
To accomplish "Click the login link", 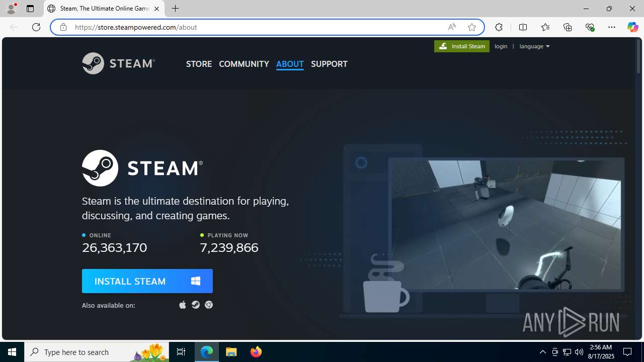I will 501,46.
